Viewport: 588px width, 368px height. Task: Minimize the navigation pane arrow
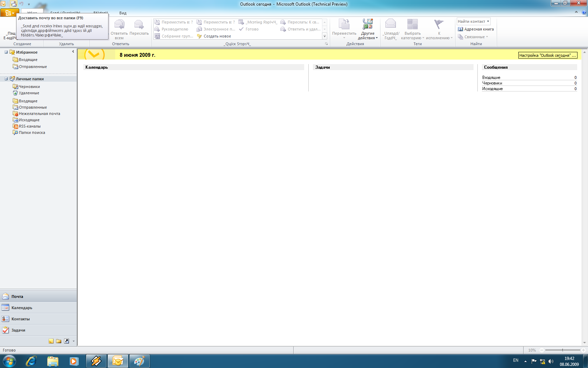73,52
